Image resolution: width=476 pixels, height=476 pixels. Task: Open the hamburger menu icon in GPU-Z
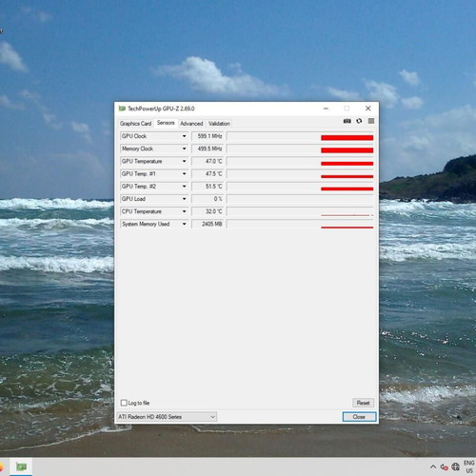tap(371, 121)
